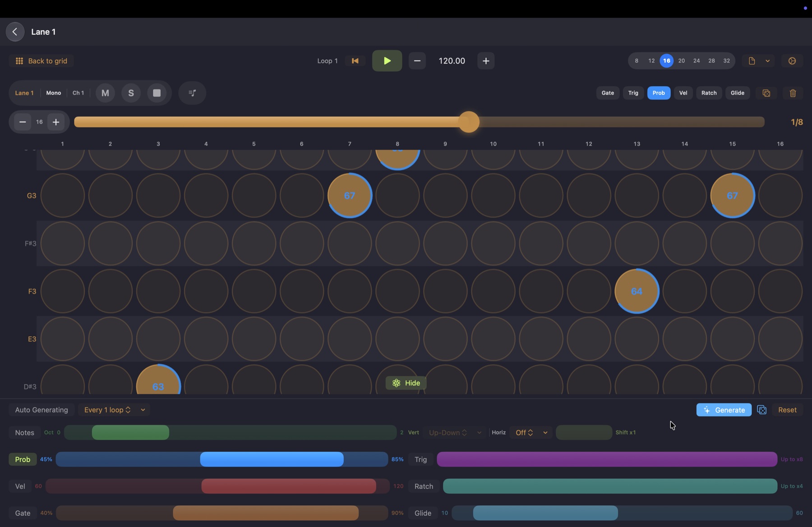
Task: Click the stop square button
Action: 157,93
